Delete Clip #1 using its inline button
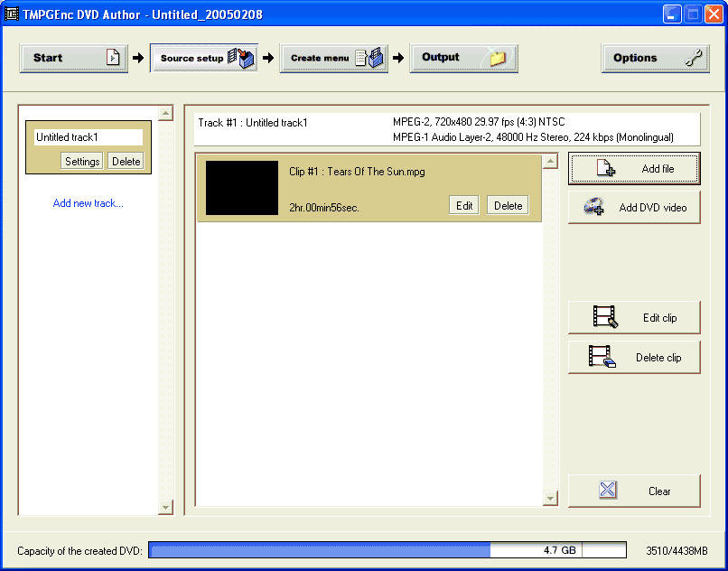728x571 pixels. point(508,205)
